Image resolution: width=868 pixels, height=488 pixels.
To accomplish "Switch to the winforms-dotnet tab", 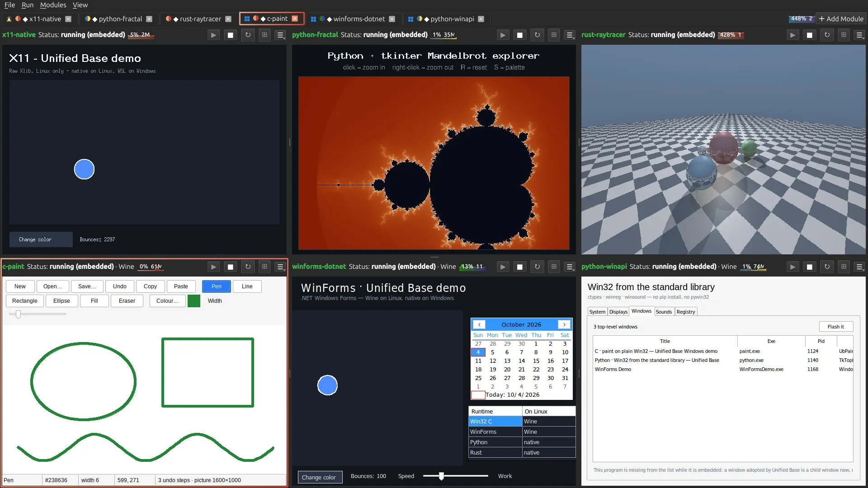I will (x=353, y=19).
